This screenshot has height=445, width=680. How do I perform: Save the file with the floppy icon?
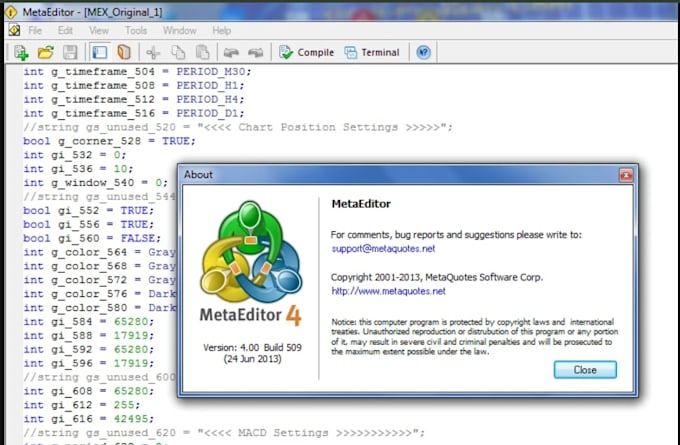70,52
